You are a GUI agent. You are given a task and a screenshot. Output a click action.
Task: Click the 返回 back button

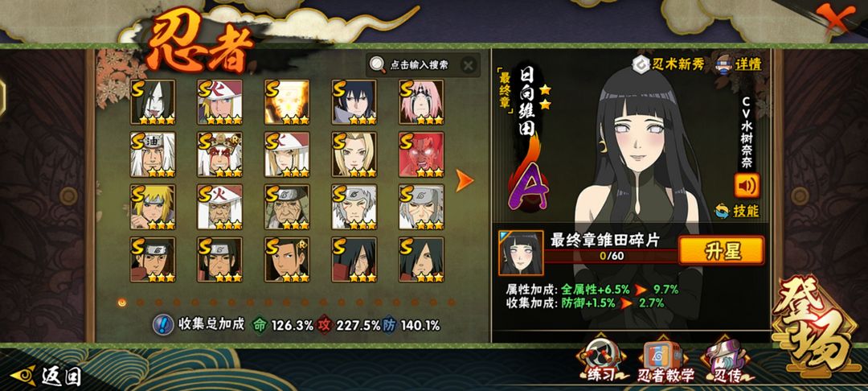(x=47, y=376)
